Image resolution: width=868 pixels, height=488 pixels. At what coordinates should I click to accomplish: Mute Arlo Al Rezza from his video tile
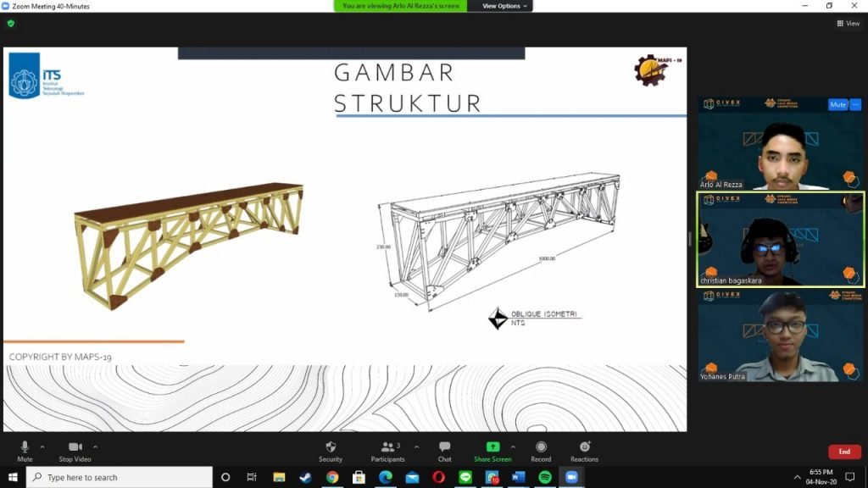838,104
